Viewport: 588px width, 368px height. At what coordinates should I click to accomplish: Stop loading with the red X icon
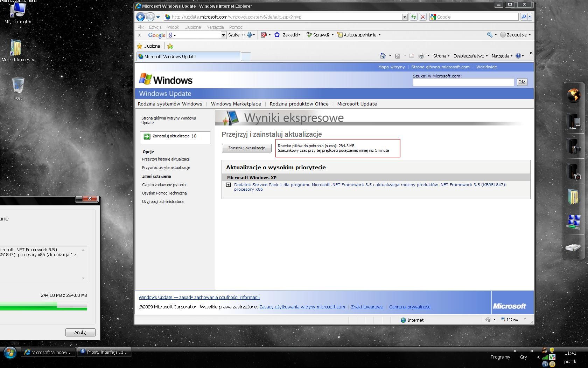pyautogui.click(x=423, y=17)
